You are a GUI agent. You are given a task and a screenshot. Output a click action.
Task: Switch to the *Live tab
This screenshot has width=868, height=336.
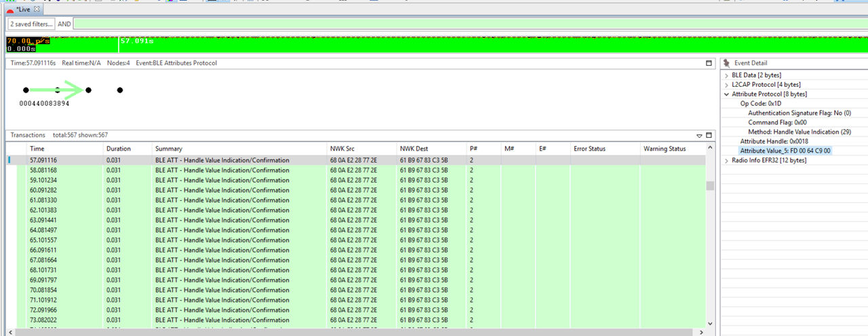coord(23,10)
